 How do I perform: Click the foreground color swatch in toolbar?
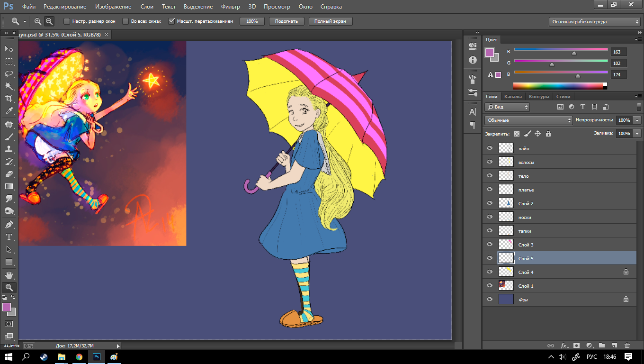point(7,307)
